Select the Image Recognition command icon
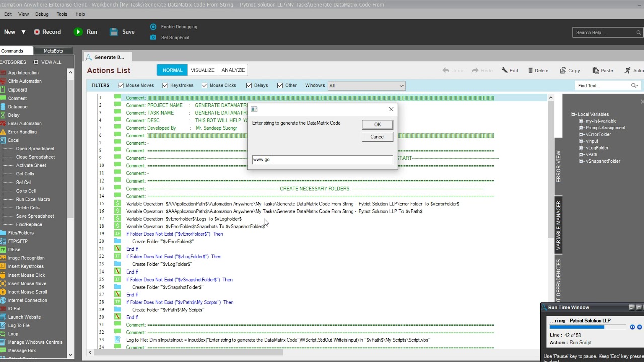This screenshot has height=362, width=644. click(3, 258)
